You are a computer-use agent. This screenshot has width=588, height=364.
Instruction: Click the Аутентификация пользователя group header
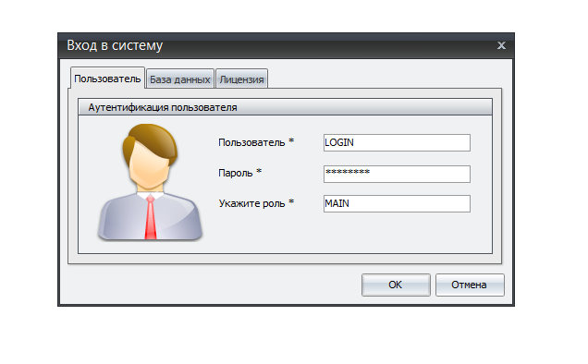pos(285,107)
